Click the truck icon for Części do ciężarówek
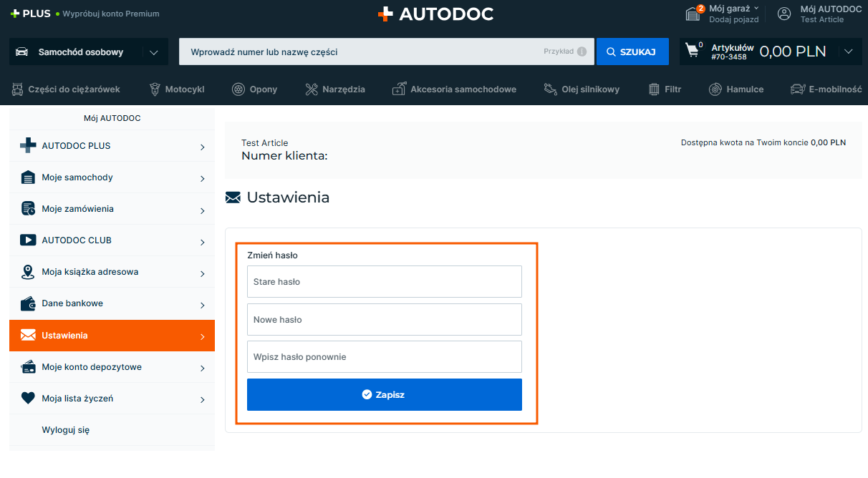Image resolution: width=868 pixels, height=478 pixels. (x=17, y=89)
